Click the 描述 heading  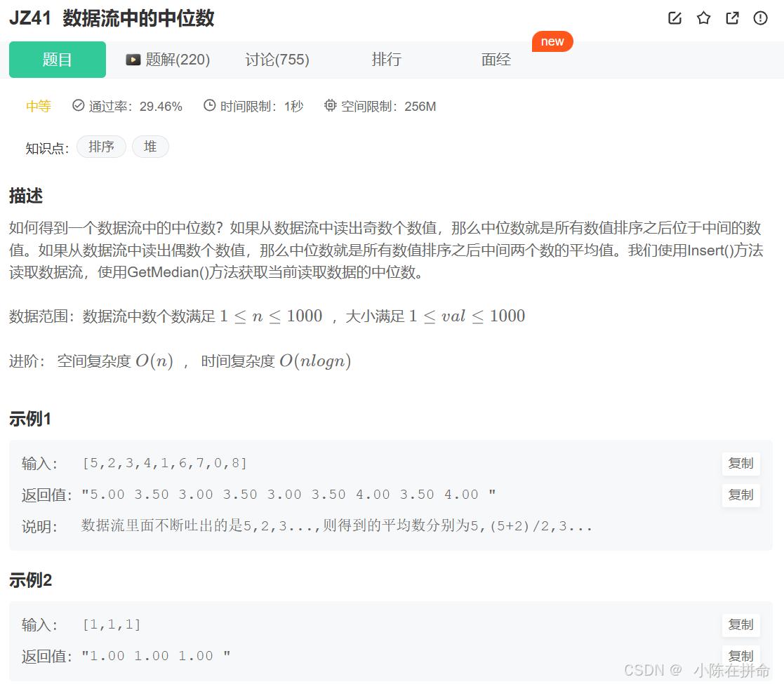(26, 196)
